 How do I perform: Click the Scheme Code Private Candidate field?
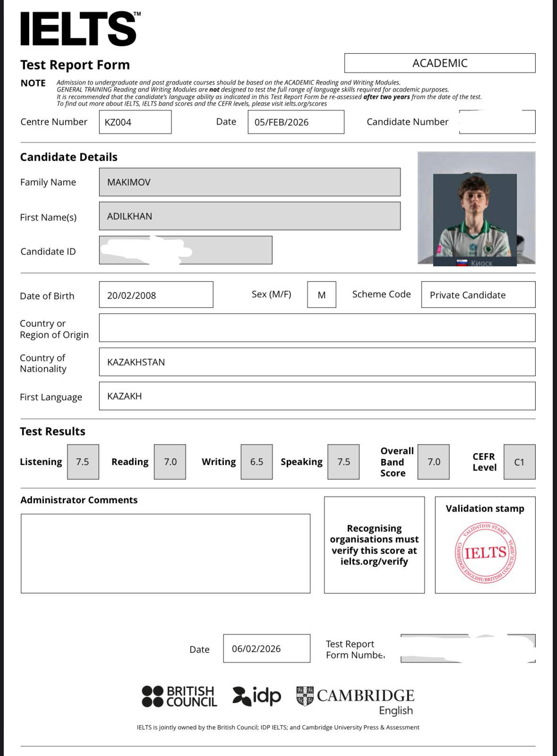coord(479,295)
